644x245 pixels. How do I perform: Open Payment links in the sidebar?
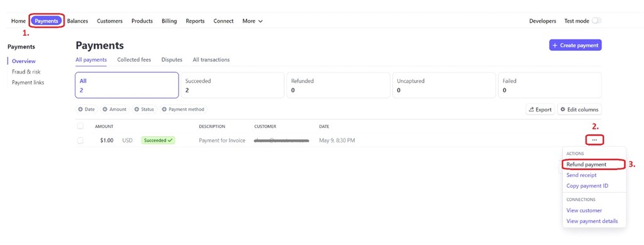point(28,83)
